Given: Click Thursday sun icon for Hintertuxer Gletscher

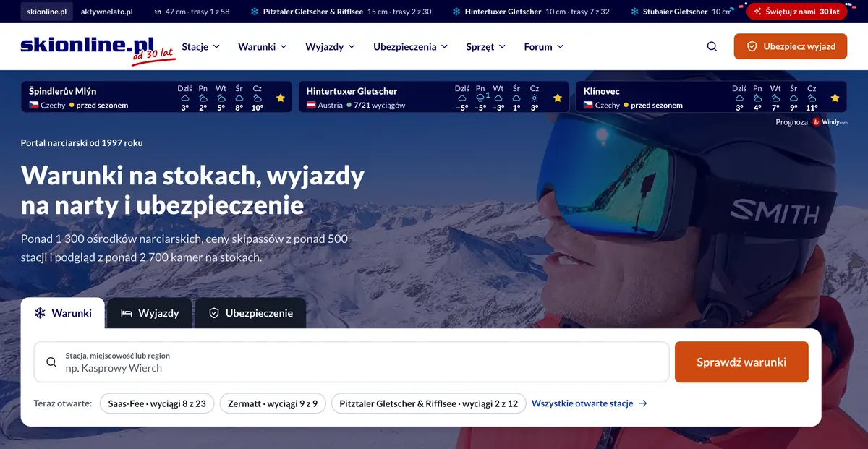Looking at the screenshot, I should (535, 98).
